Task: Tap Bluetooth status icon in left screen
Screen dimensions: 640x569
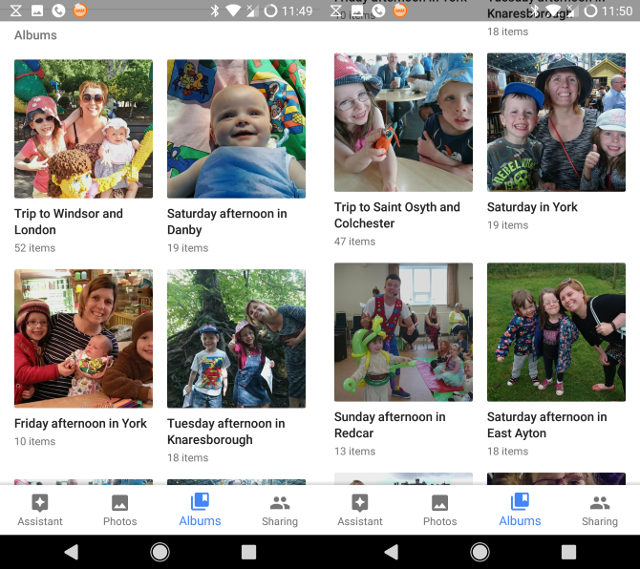Action: [x=215, y=11]
